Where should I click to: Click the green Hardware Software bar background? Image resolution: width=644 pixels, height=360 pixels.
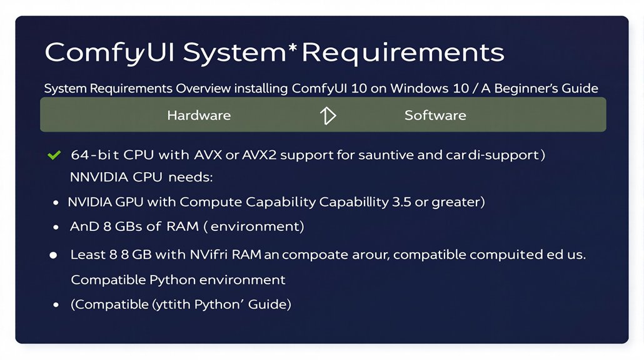[323, 115]
